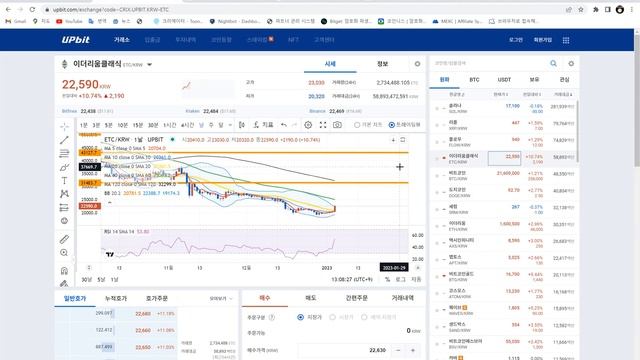Decrease buy price with minus button
640x360 pixels.
point(398,350)
